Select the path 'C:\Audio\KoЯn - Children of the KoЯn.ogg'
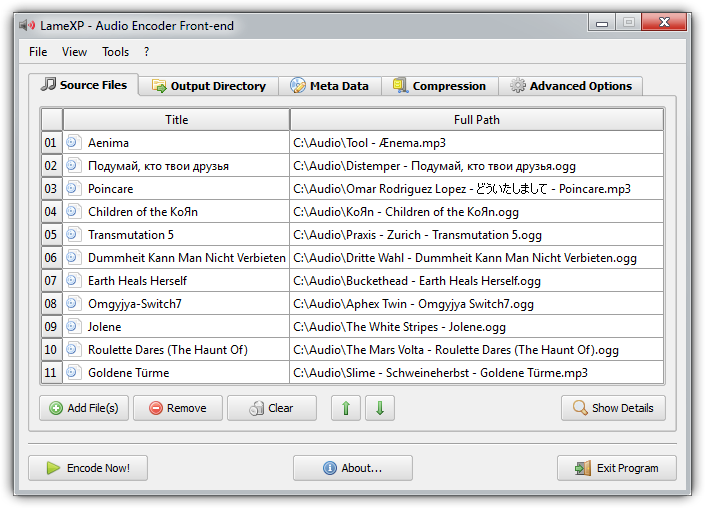 (x=406, y=212)
